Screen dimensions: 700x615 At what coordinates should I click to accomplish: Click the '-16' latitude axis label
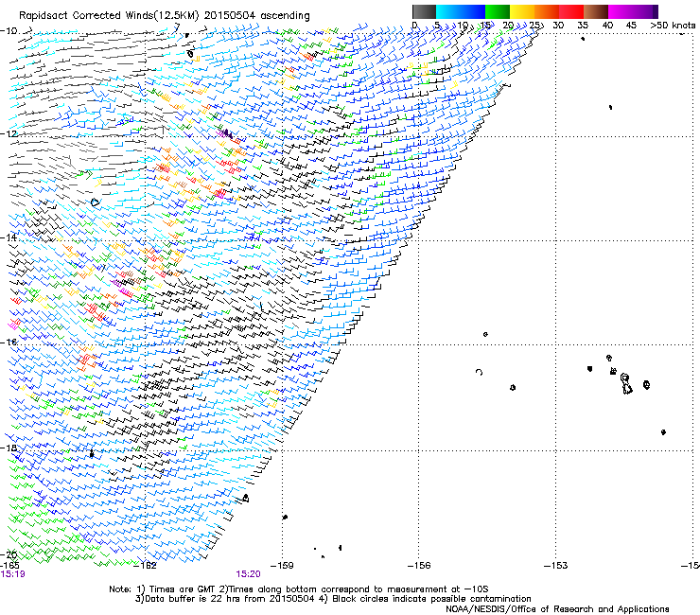(x=9, y=343)
